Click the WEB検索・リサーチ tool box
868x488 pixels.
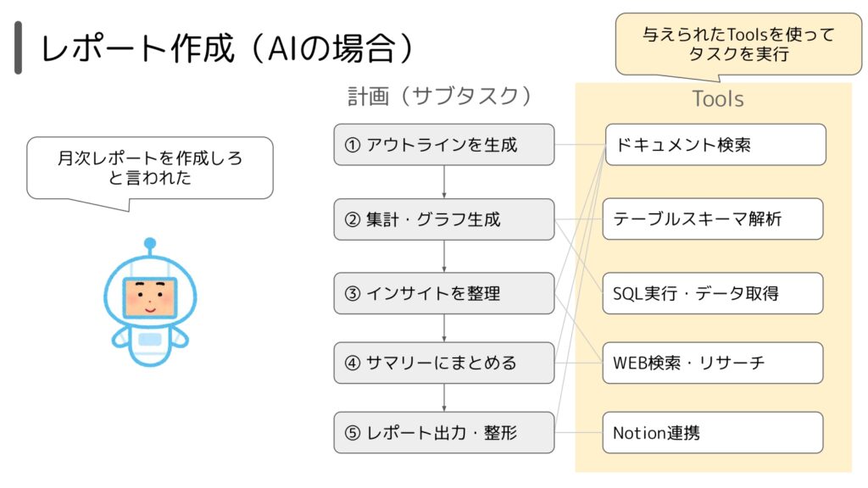pos(713,363)
